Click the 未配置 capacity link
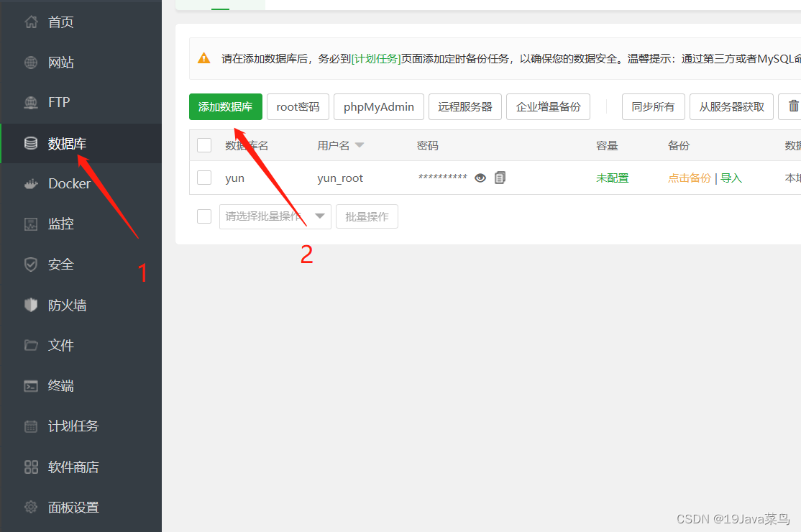 pyautogui.click(x=613, y=178)
